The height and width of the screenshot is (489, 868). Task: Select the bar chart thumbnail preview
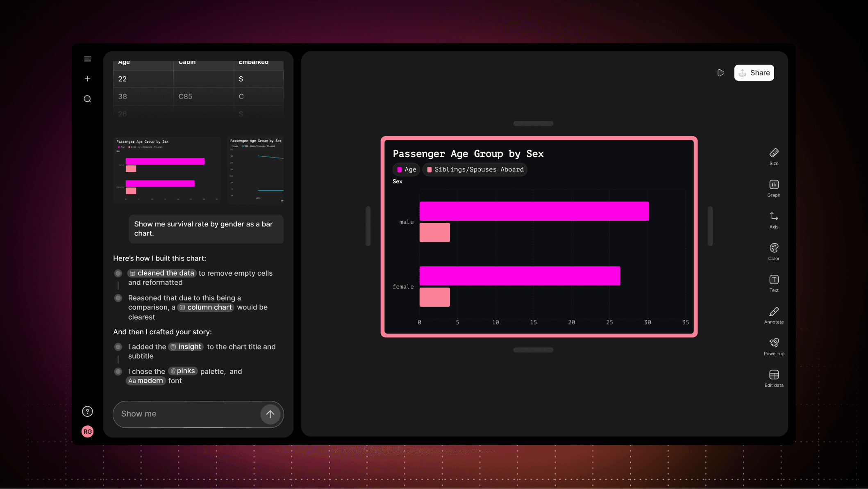click(166, 170)
